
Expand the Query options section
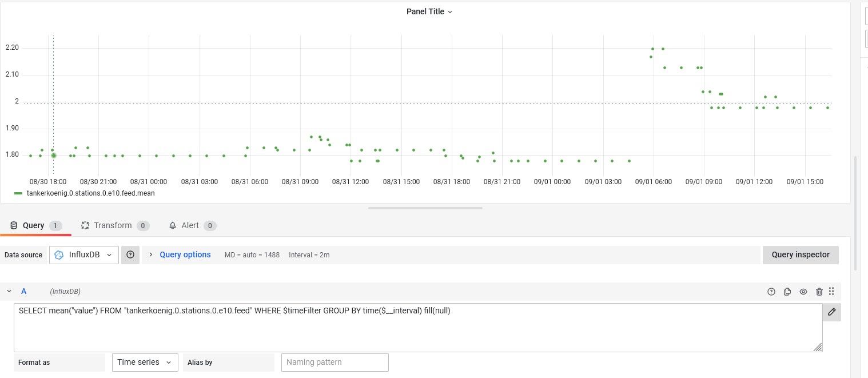pyautogui.click(x=180, y=255)
